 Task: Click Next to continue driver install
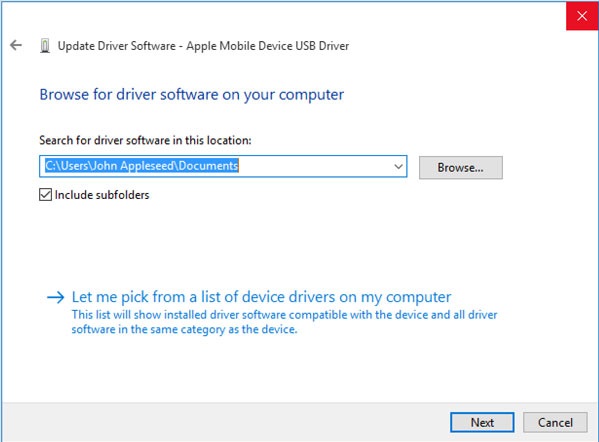[x=482, y=422]
